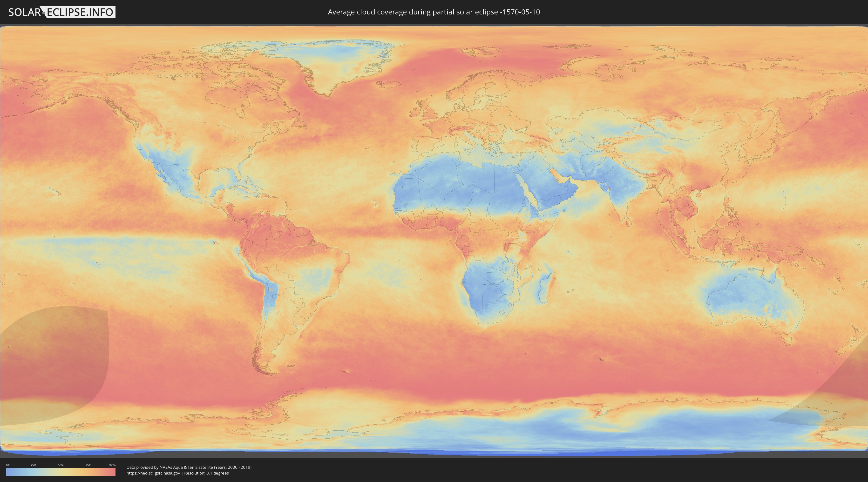Screen dimensions: 868x482
Task: Click the NASA Aqua & Terra data credit text
Action: (x=189, y=467)
